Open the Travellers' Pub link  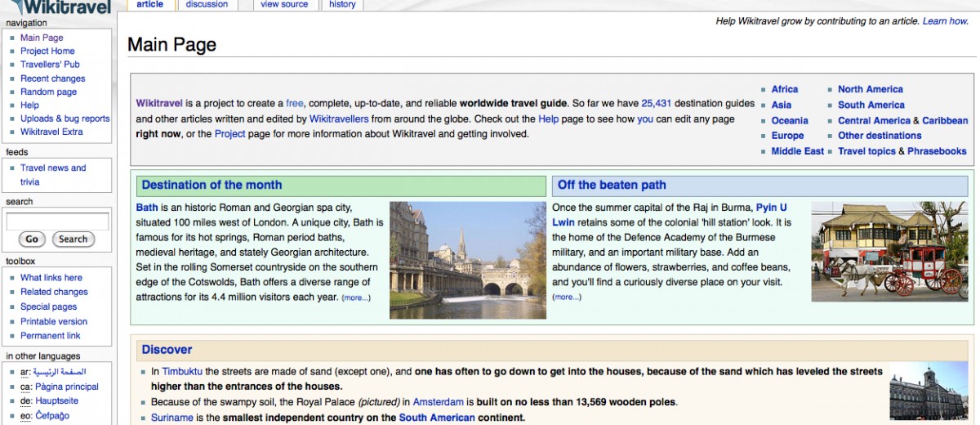pos(50,65)
